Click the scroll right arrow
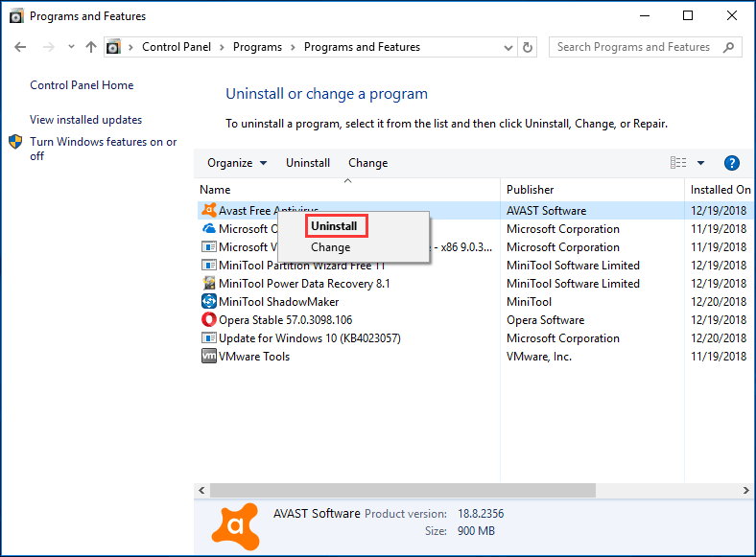The width and height of the screenshot is (756, 557). tap(745, 490)
